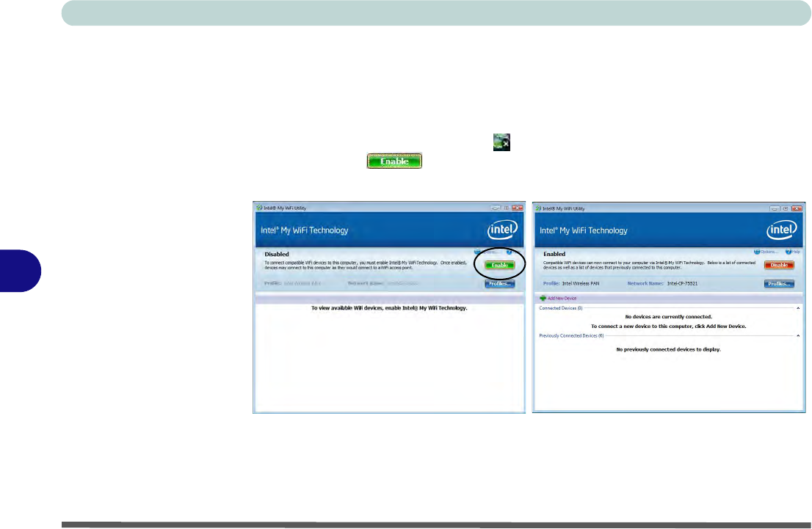The width and height of the screenshot is (812, 529).
Task: Click the 'Intel-CP-75521' network name value
Action: [x=682, y=284]
